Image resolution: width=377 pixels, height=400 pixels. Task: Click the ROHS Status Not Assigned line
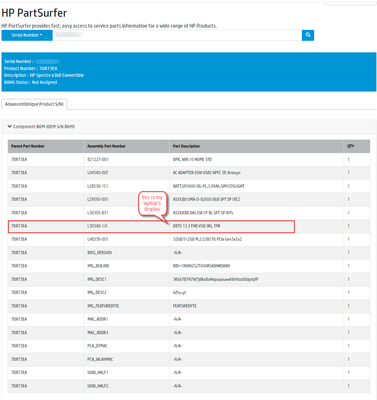pos(31,82)
